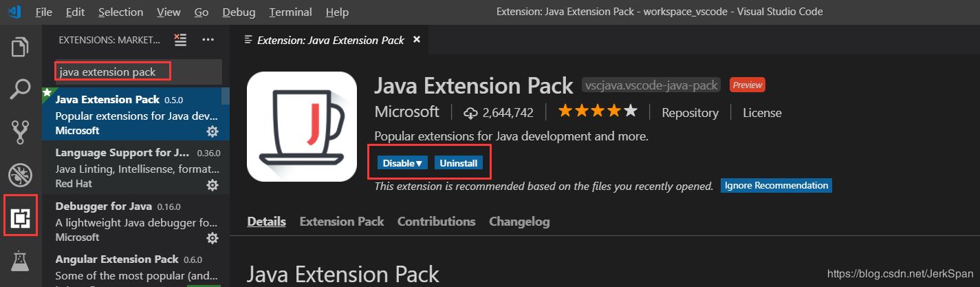This screenshot has height=287, width=980.
Task: Open the Explorer view in activity bar
Action: coord(21,48)
